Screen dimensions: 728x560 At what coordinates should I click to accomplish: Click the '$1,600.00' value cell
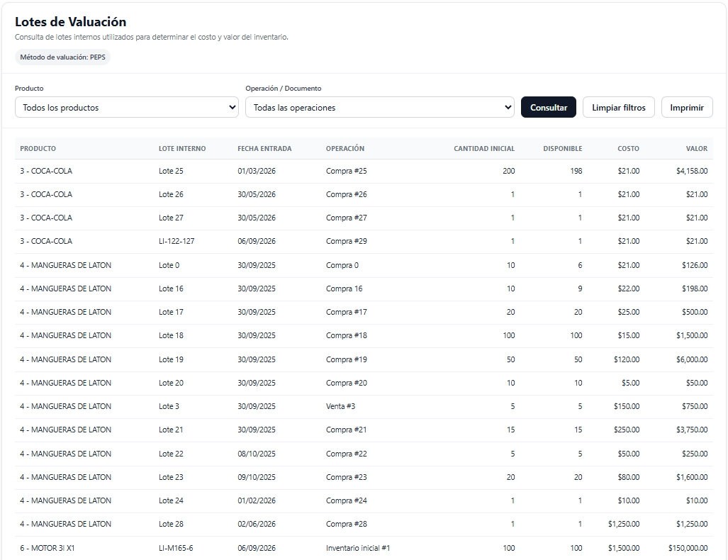pos(692,477)
